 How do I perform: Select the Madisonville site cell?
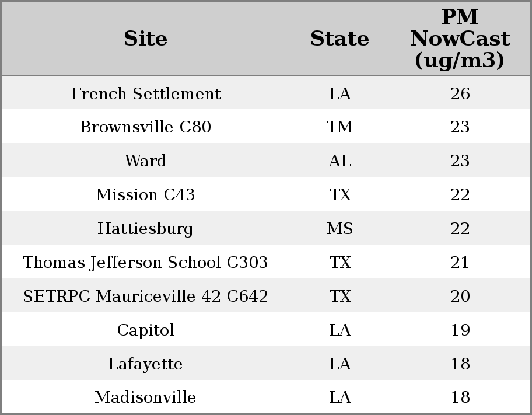click(x=145, y=397)
